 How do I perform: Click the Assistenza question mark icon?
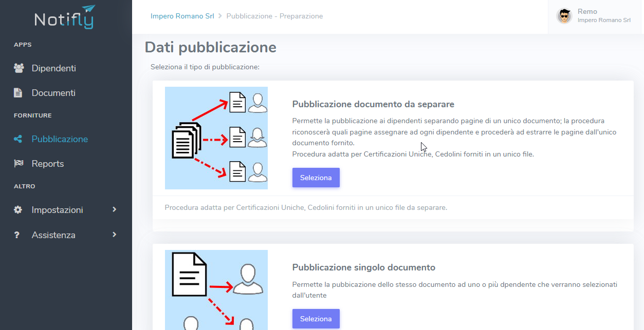pos(17,235)
